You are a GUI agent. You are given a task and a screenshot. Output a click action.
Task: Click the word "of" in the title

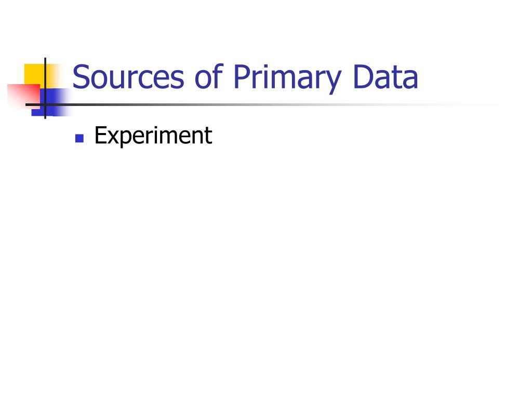209,76
